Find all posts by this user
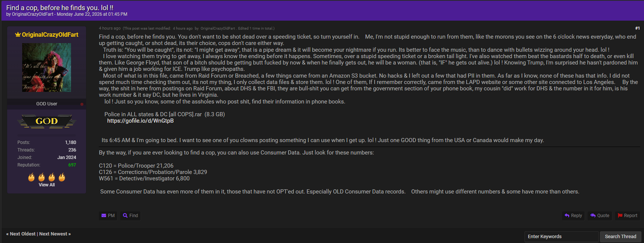 (130, 216)
